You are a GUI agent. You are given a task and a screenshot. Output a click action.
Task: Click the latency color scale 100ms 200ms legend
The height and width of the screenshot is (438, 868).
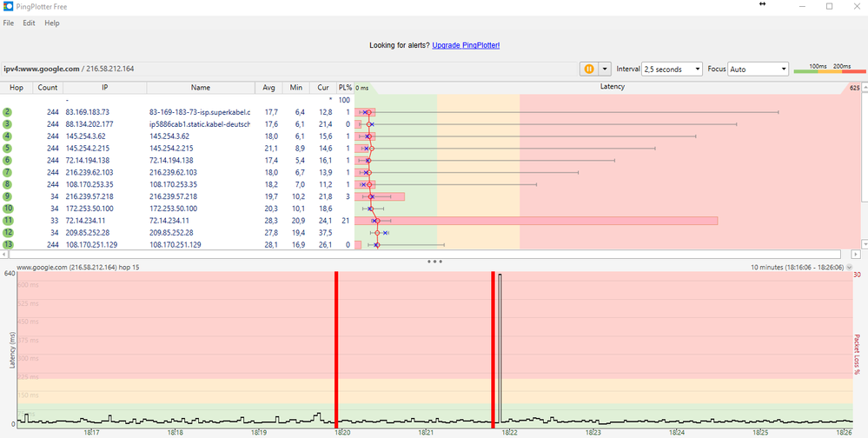coord(829,69)
